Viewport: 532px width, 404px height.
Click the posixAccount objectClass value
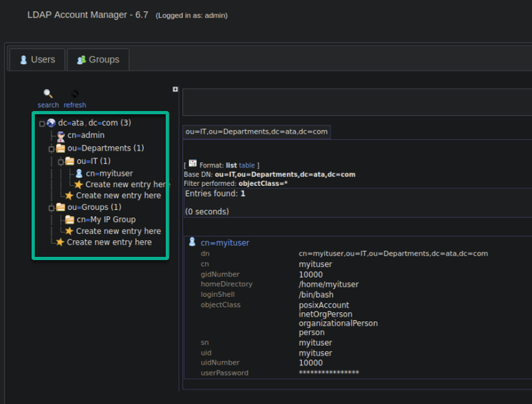(x=324, y=305)
